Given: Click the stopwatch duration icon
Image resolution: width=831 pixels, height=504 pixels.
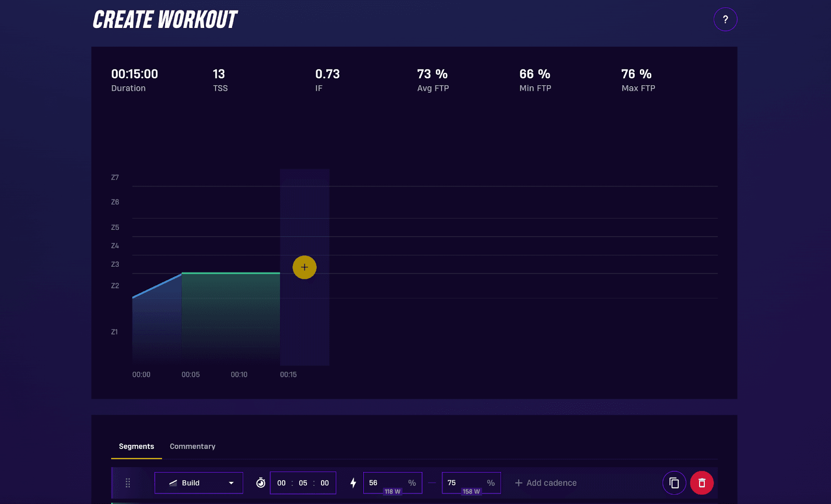Looking at the screenshot, I should [x=261, y=483].
